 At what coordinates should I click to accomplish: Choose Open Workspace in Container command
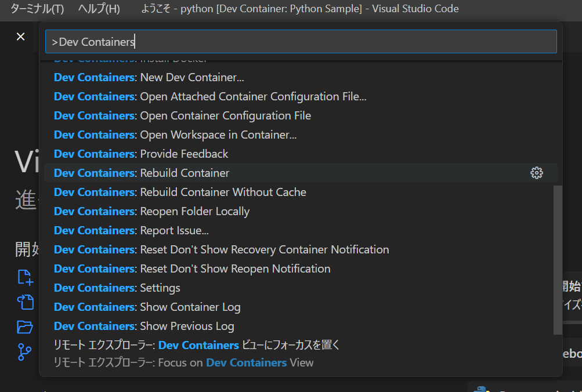click(x=301, y=135)
